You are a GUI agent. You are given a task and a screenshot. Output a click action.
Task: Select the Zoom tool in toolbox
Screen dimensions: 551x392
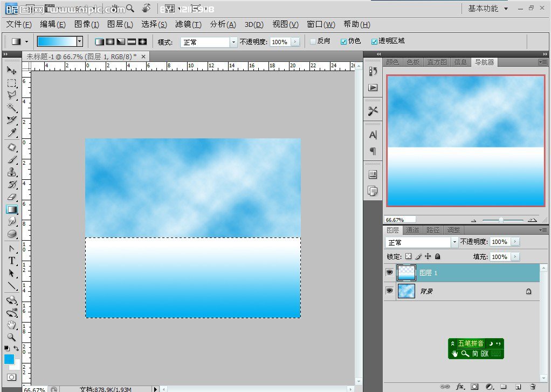coord(11,337)
